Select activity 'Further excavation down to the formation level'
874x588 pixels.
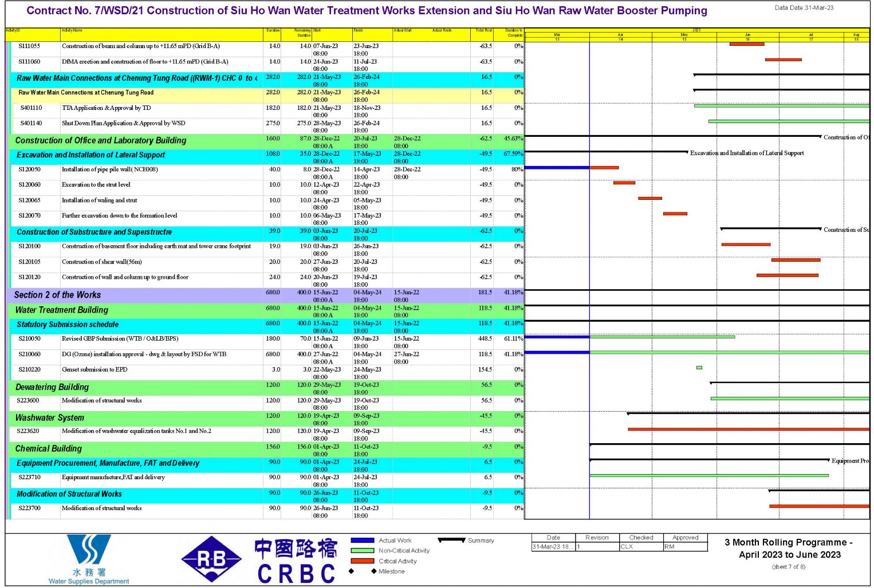point(119,216)
